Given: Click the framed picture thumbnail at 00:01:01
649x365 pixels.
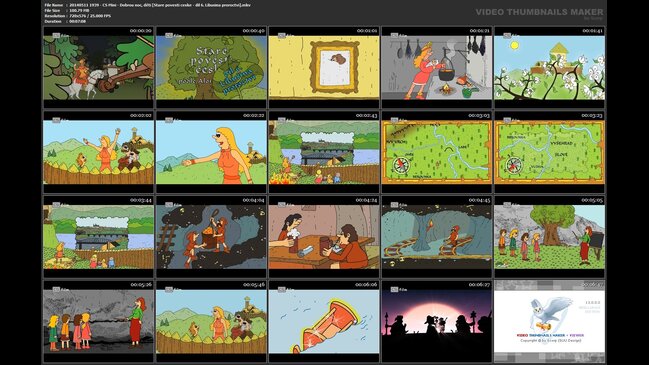Looking at the screenshot, I should [x=324, y=67].
